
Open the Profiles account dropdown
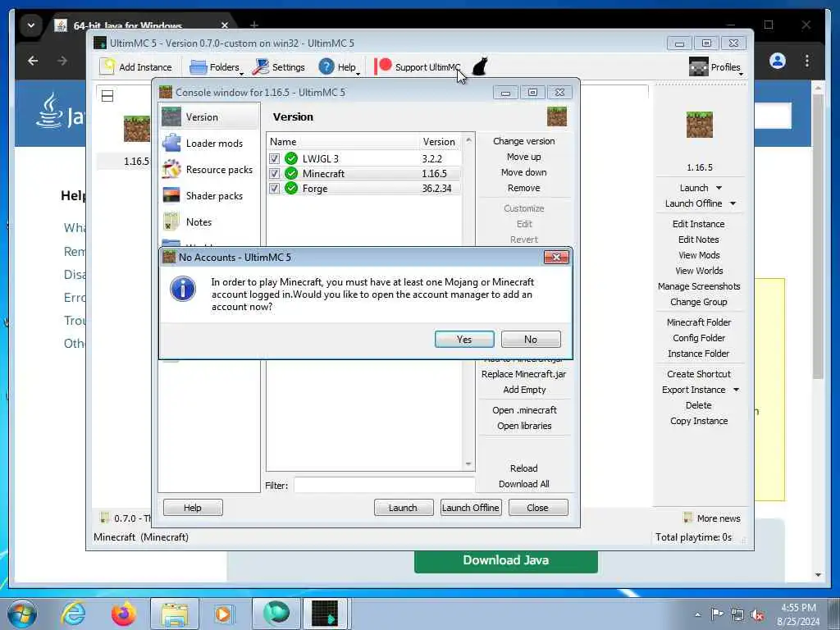[x=715, y=67]
